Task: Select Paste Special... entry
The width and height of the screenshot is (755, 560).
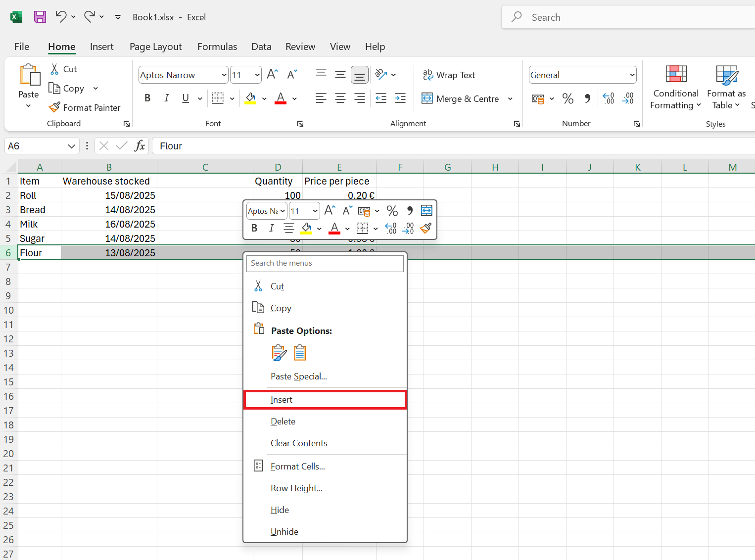Action: pos(325,376)
